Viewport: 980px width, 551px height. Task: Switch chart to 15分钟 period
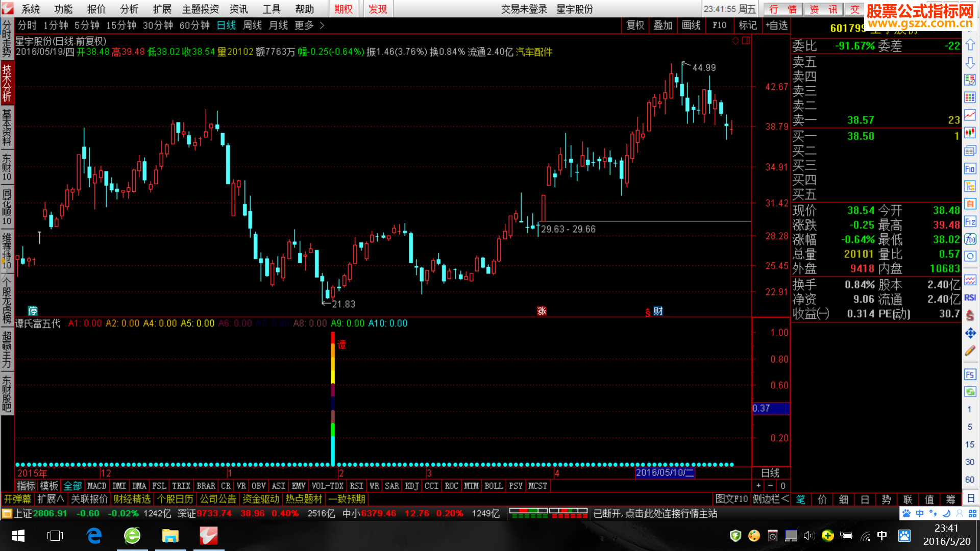[x=121, y=25]
